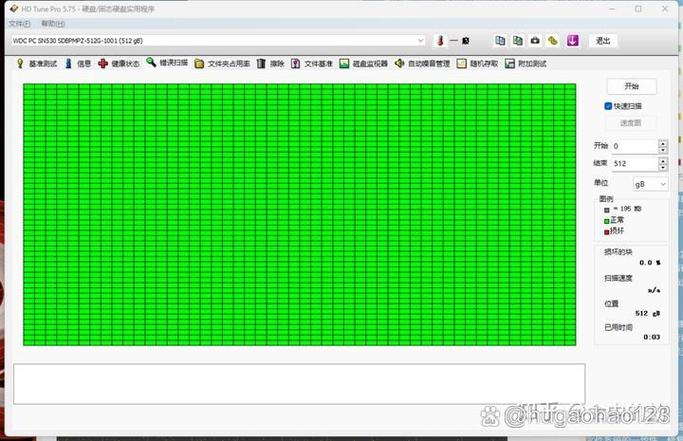Click the green Normal (正常) legend swatch
The width and height of the screenshot is (683, 441).
[x=606, y=221]
